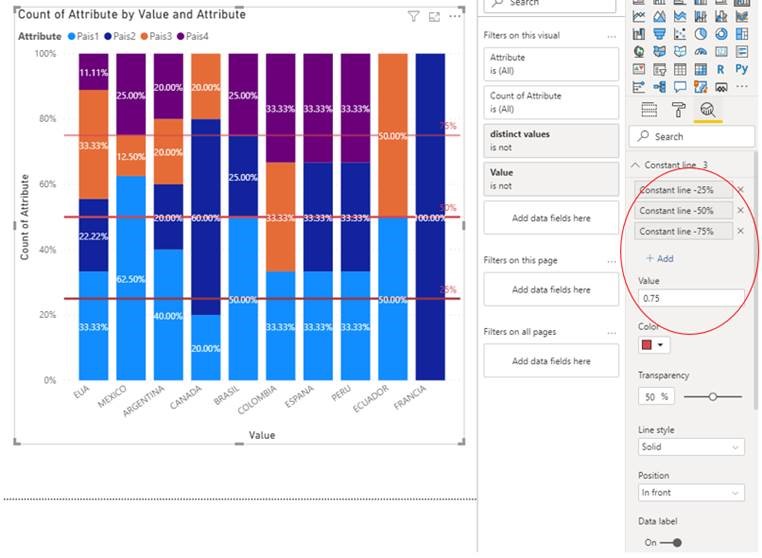Select the globe Map visualization icon
This screenshot has width=762, height=558.
pos(639,52)
